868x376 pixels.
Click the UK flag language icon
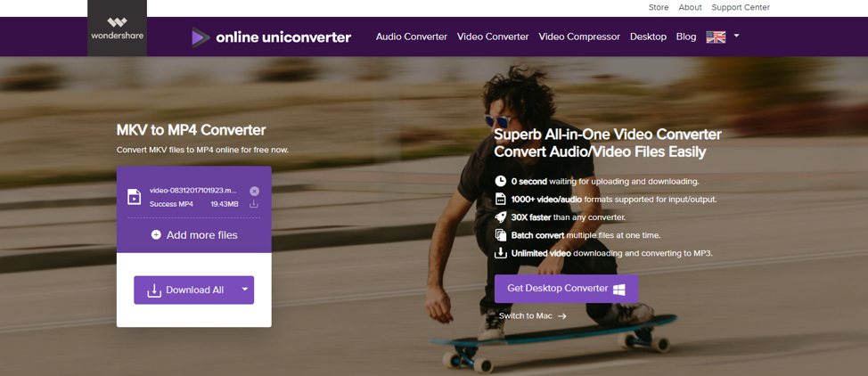716,37
